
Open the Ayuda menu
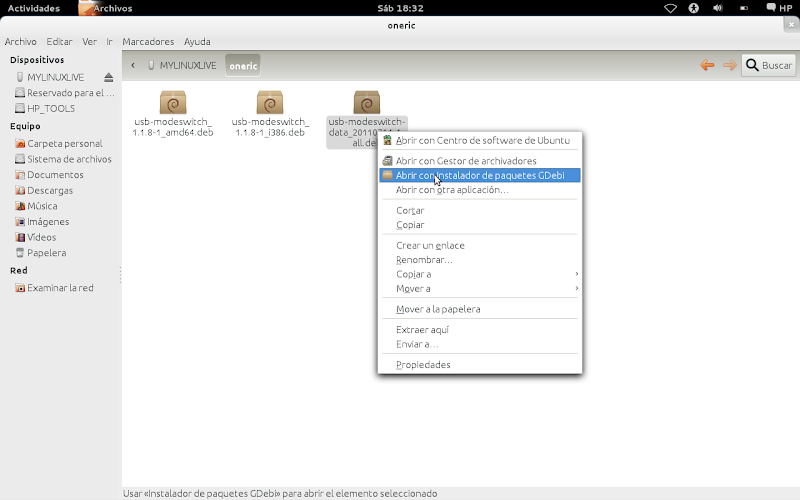197,42
